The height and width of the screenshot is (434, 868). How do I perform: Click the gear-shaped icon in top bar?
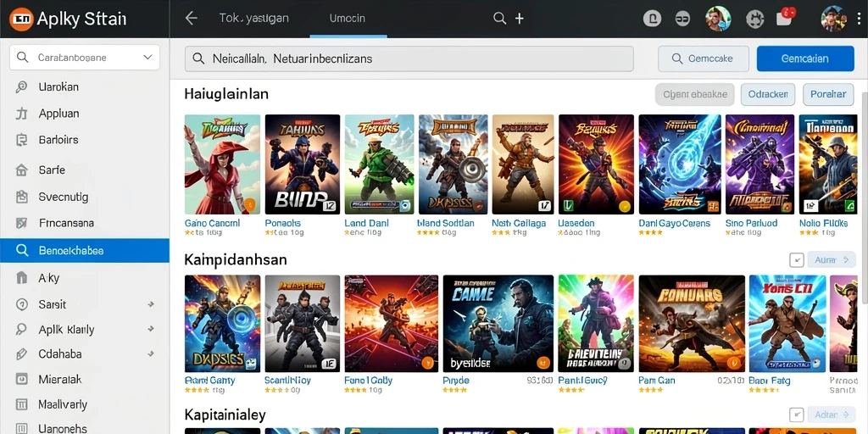(754, 19)
